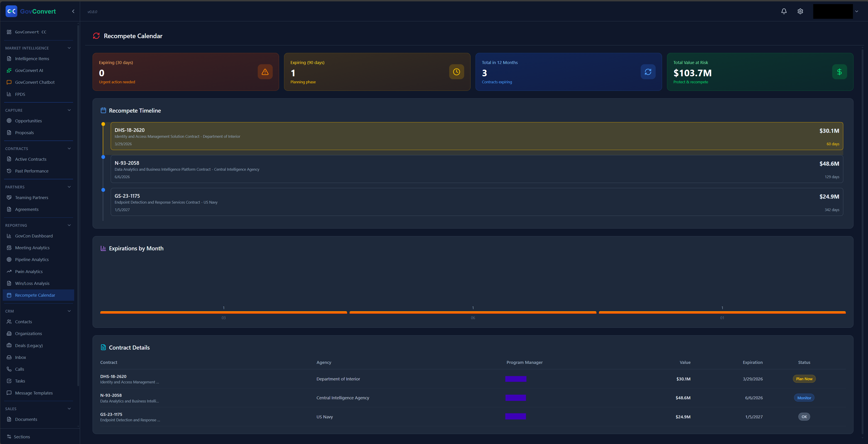Select DHS-18-2620 timeline entry
Viewport: 868px width, 444px height.
(476, 136)
